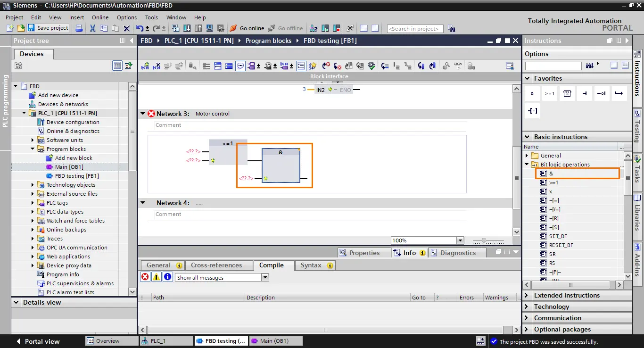The image size is (644, 348).
Task: Cut selection with the scissors icon
Action: (92, 28)
